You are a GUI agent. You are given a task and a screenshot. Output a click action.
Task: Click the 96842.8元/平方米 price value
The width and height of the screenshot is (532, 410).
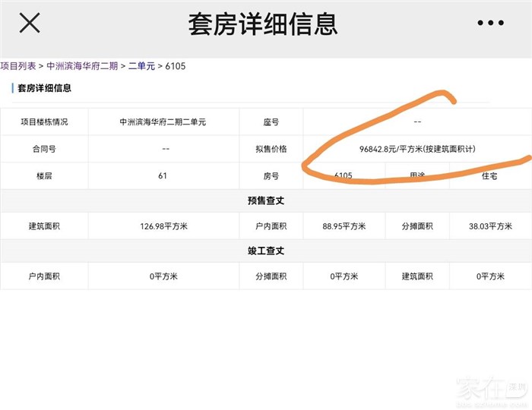[x=417, y=149]
